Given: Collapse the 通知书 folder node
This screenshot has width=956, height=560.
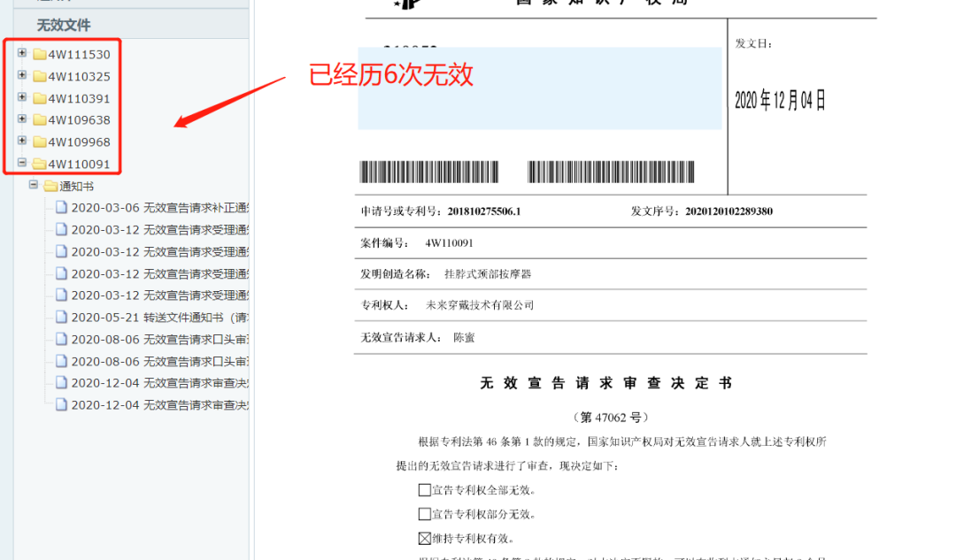Looking at the screenshot, I should (x=34, y=186).
